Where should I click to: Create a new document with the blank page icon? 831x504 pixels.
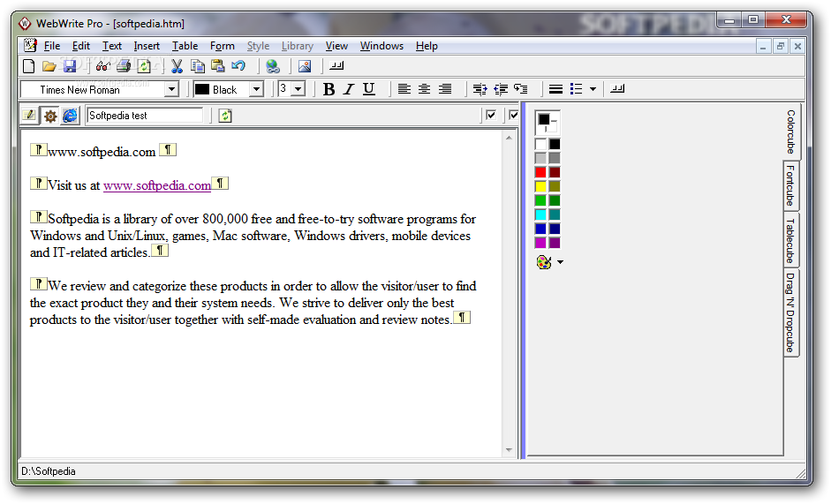(28, 66)
